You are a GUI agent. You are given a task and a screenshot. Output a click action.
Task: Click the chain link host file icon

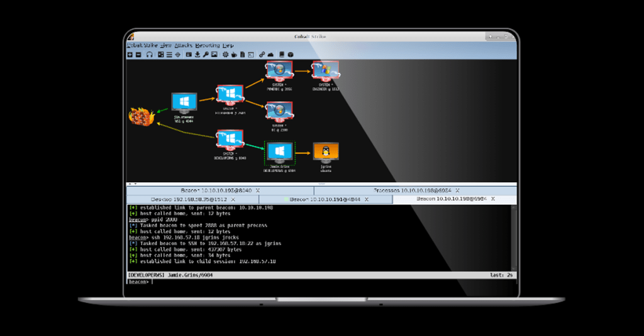262,55
